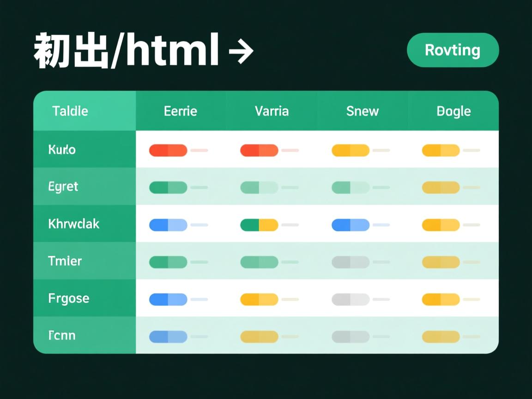Toggle the green switch in Tmler's Varria cell

260,262
